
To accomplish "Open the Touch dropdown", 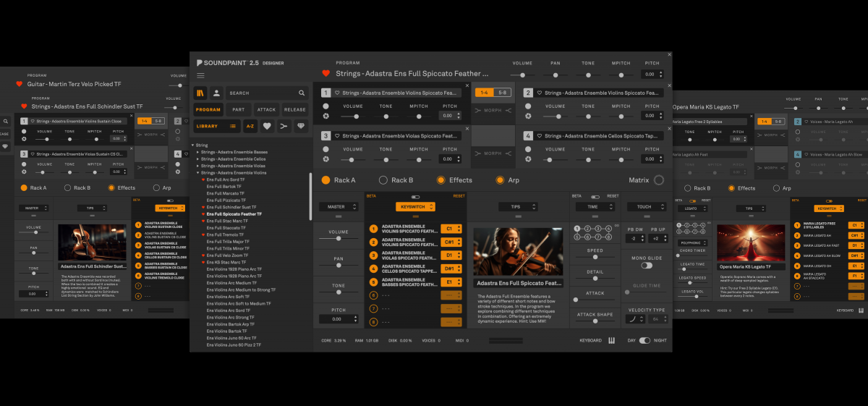I will pyautogui.click(x=646, y=207).
